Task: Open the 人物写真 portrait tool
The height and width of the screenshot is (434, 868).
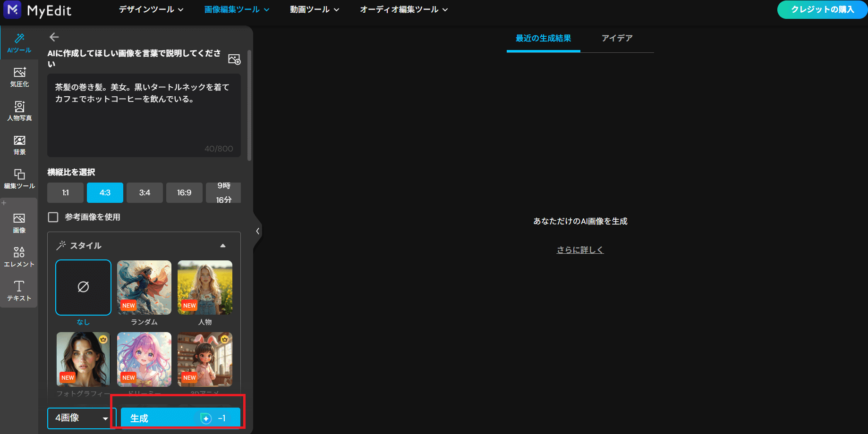Action: pyautogui.click(x=19, y=111)
